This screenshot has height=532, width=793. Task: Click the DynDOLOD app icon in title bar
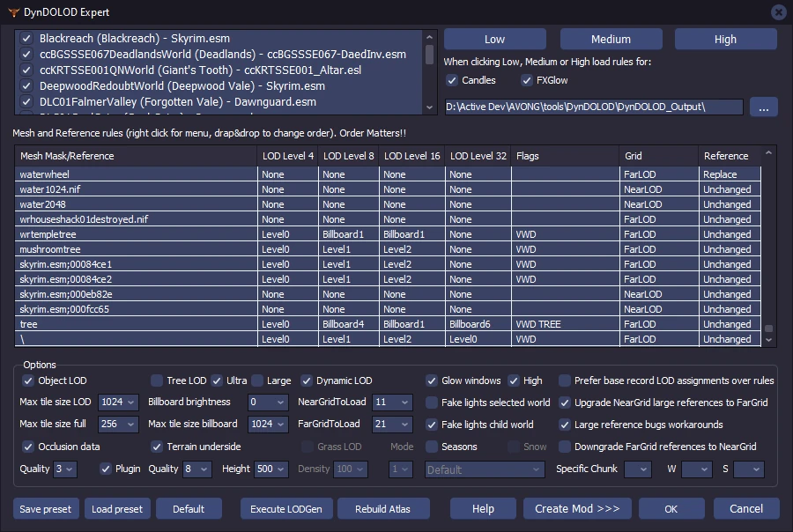(x=13, y=12)
